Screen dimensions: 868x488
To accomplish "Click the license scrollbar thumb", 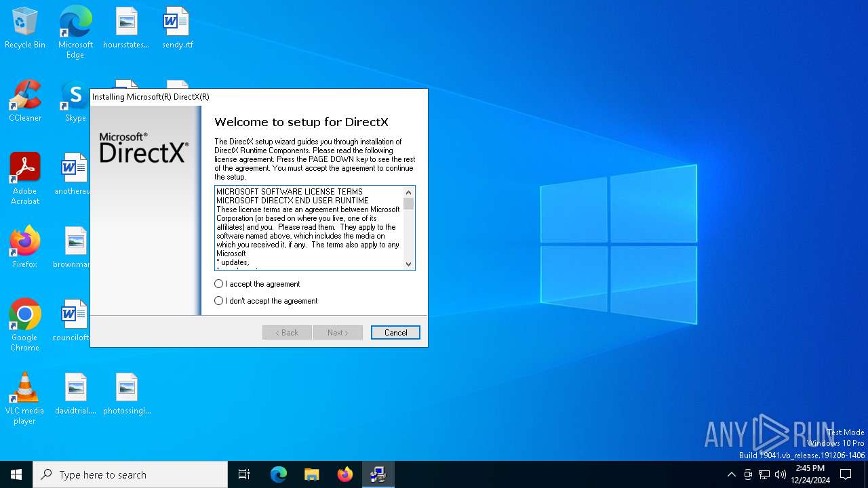I will point(408,203).
